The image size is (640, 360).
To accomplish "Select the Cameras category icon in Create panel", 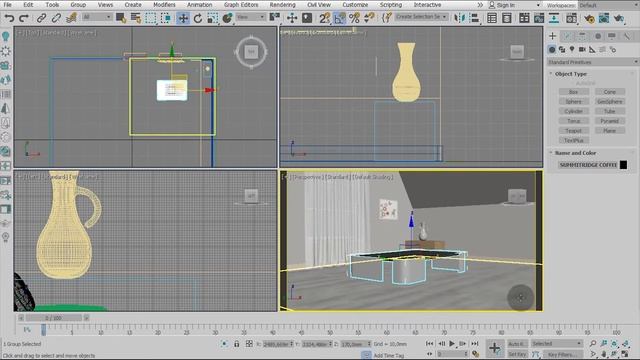I will pos(582,49).
